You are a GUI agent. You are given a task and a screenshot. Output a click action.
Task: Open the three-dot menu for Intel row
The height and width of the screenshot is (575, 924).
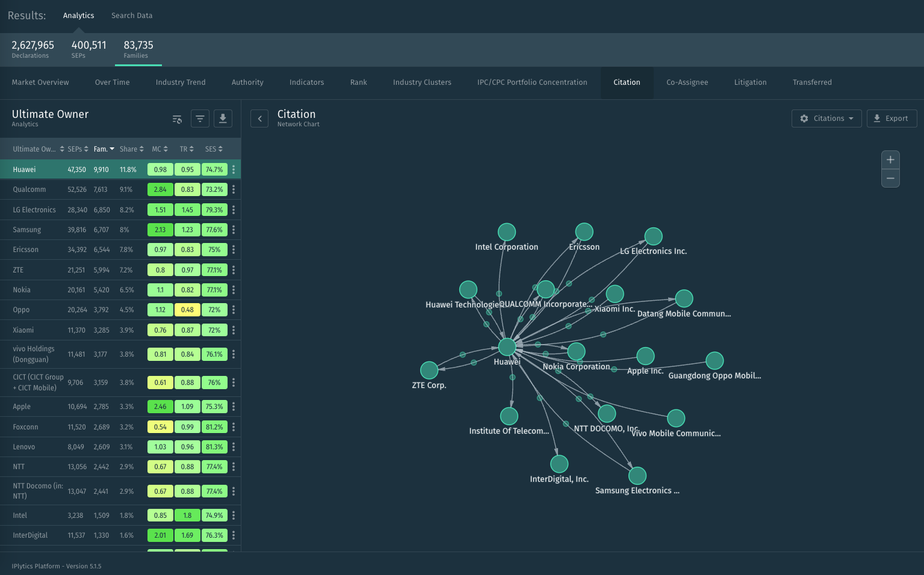(234, 515)
